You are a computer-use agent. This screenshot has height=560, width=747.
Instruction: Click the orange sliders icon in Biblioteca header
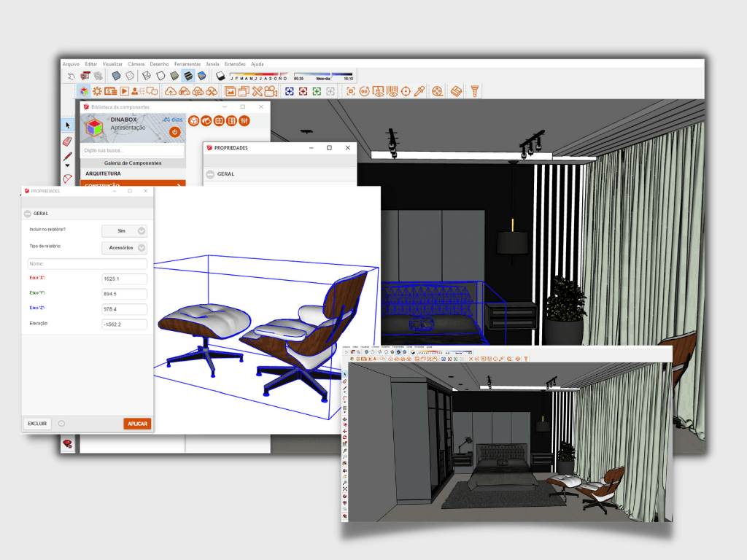[x=244, y=121]
